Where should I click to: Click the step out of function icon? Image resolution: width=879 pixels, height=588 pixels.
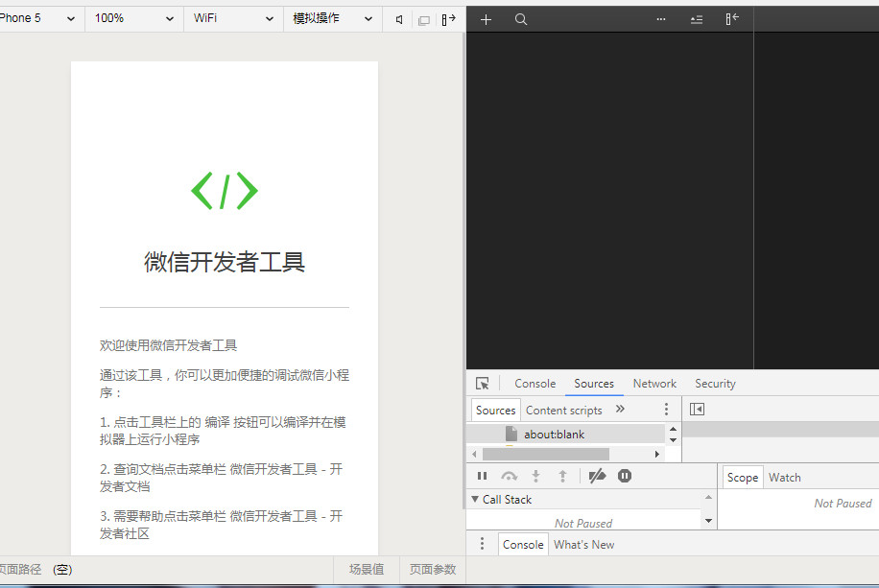click(x=563, y=476)
